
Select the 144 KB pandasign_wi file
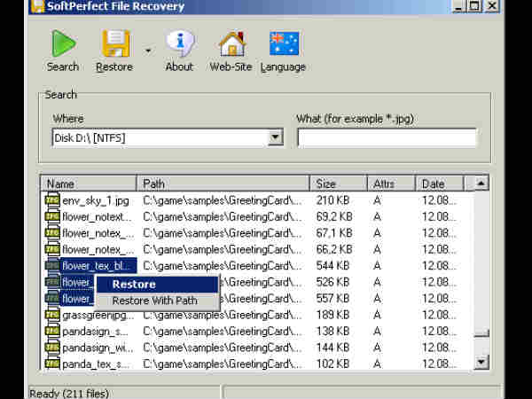point(98,348)
